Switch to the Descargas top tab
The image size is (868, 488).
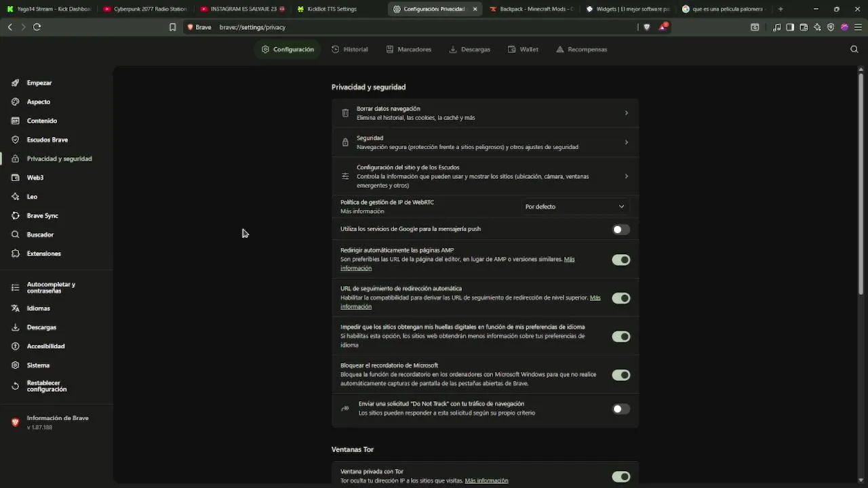pyautogui.click(x=469, y=49)
